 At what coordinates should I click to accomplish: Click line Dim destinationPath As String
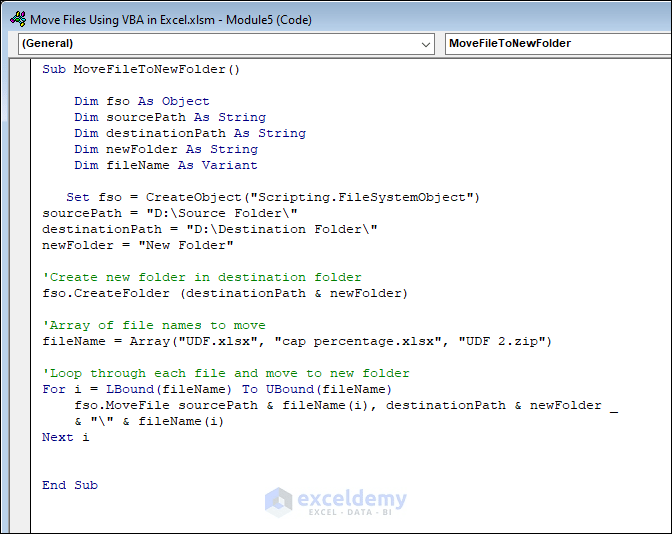pos(190,133)
